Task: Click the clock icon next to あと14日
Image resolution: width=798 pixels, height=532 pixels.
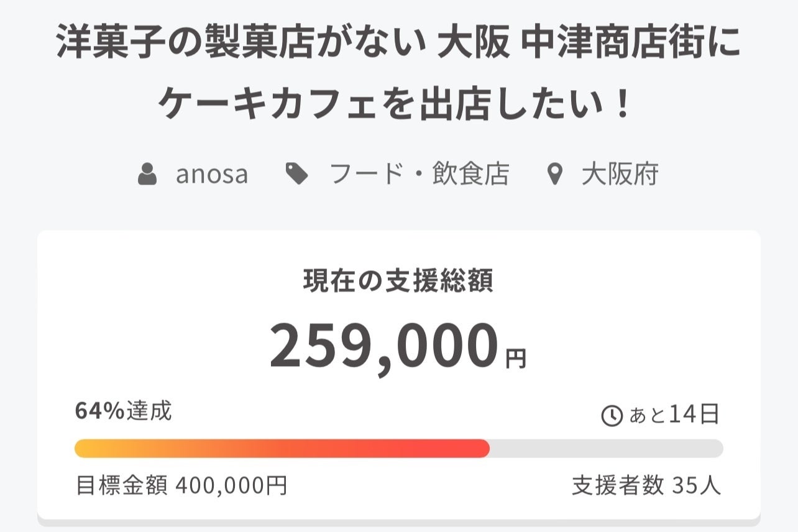Action: (x=612, y=415)
